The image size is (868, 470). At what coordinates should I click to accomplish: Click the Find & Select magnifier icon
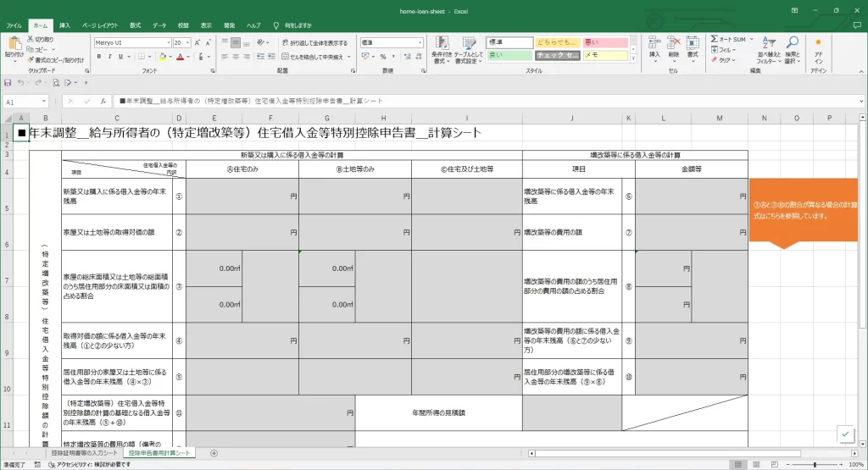pos(792,49)
